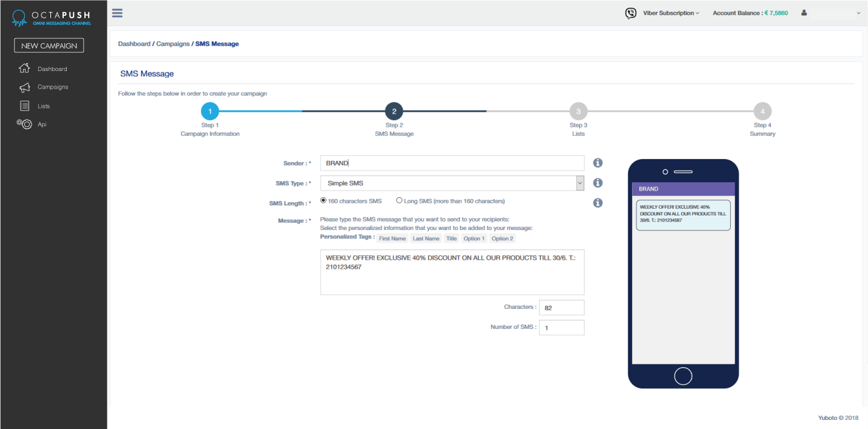Click the phone preview message bubble

683,215
